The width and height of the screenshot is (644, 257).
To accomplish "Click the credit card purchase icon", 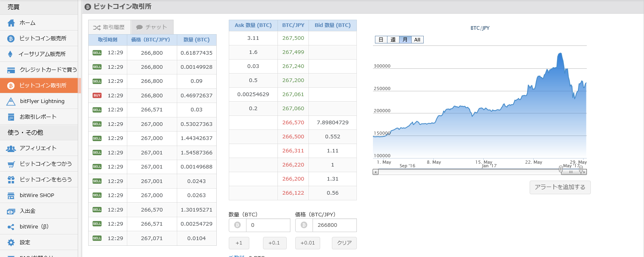I will tap(11, 70).
